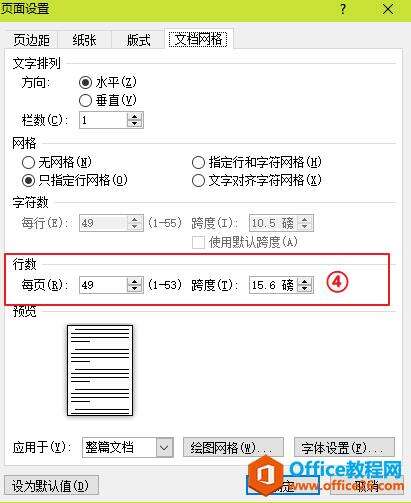
Task: Click 行数 跨度 field showing 15.6 磅
Action: click(x=273, y=285)
